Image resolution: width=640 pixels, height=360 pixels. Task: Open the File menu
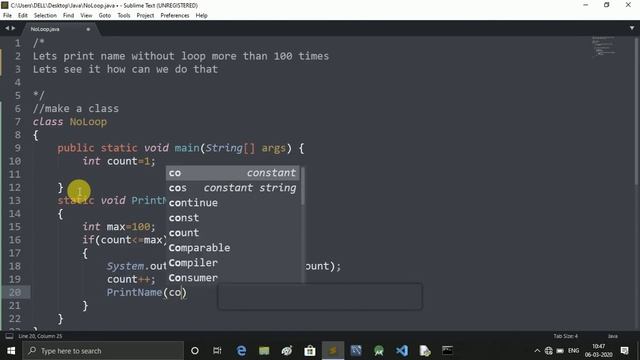coord(7,16)
